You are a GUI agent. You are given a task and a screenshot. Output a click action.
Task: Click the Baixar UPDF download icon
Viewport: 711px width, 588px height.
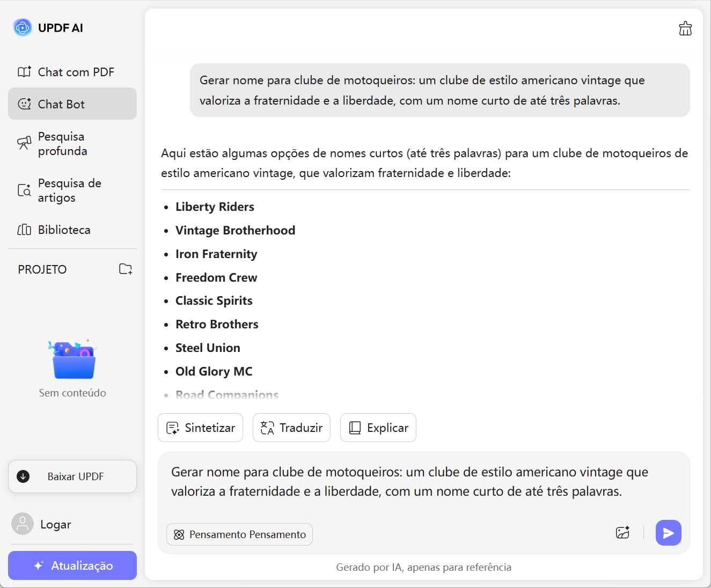(x=24, y=476)
